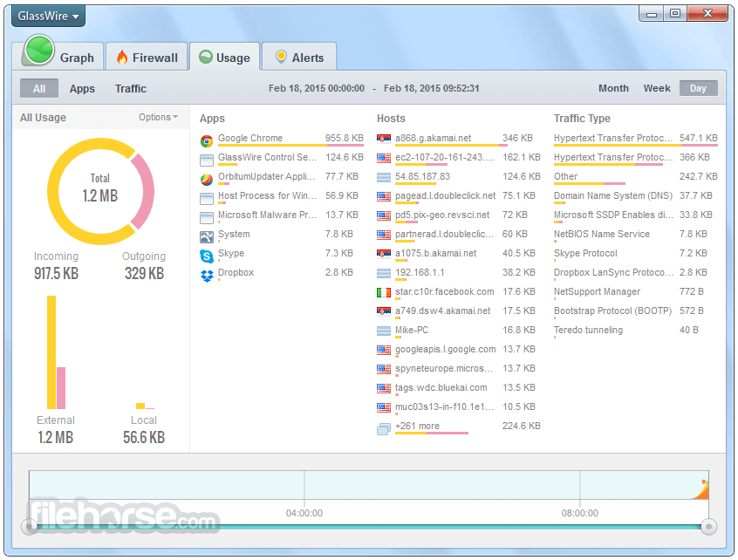Click host icon for 192.168.1.1
Screen dimensions: 738x560
tap(384, 273)
